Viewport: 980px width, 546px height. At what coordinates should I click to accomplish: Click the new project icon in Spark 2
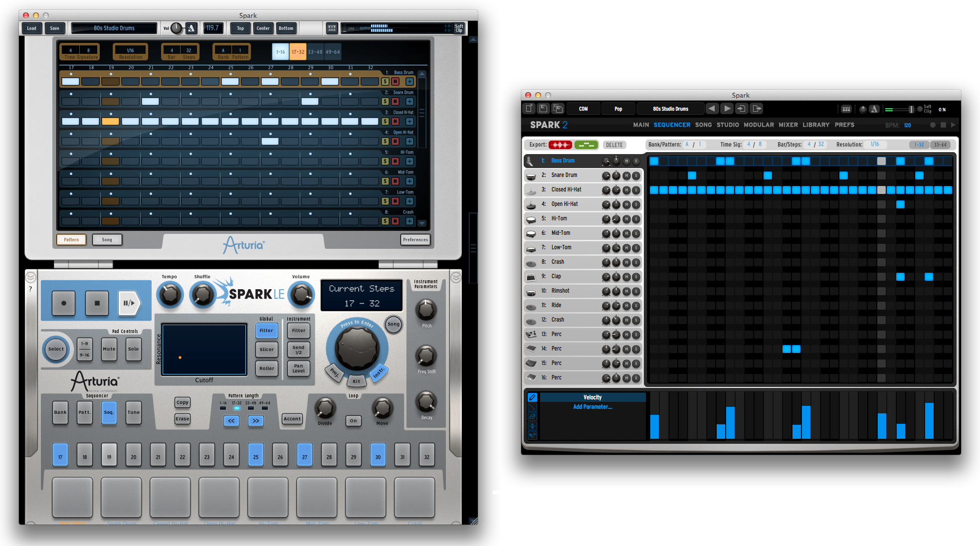click(x=530, y=108)
